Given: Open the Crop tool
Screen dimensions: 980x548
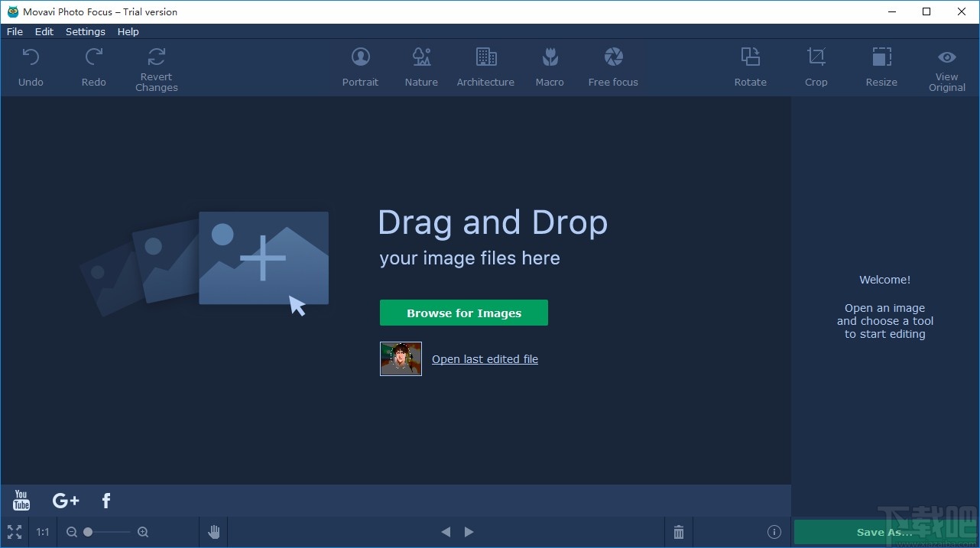Looking at the screenshot, I should (x=816, y=66).
